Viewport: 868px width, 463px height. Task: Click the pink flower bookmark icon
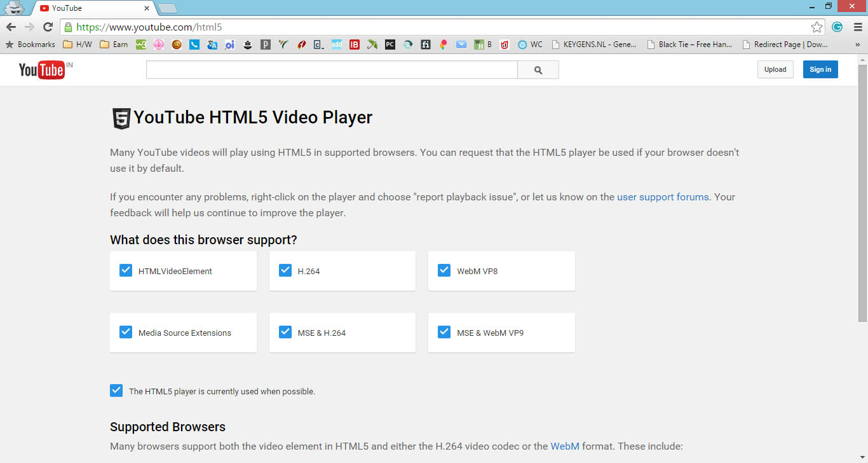click(x=159, y=45)
